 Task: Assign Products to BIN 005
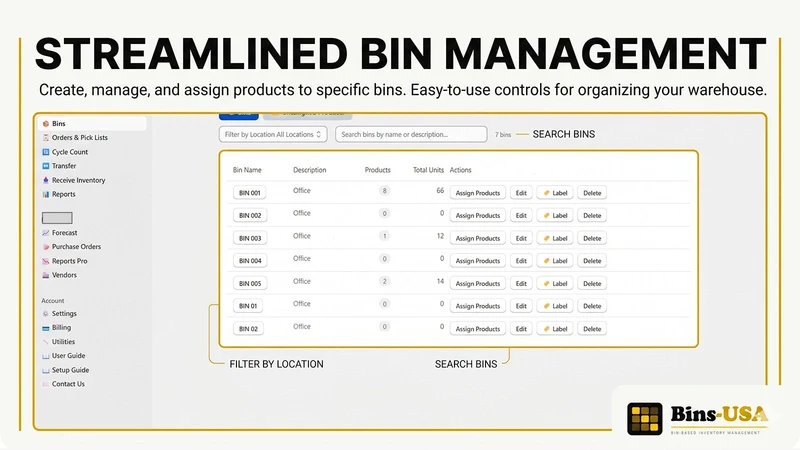[478, 283]
